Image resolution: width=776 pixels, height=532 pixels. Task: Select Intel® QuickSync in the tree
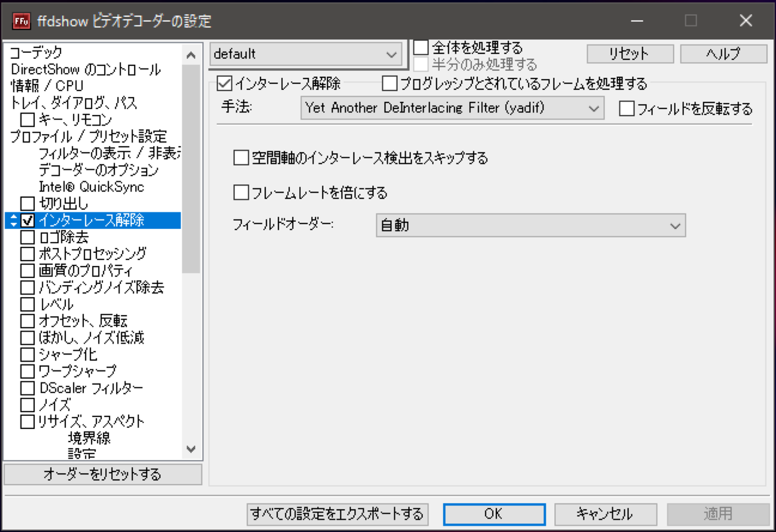(x=91, y=187)
